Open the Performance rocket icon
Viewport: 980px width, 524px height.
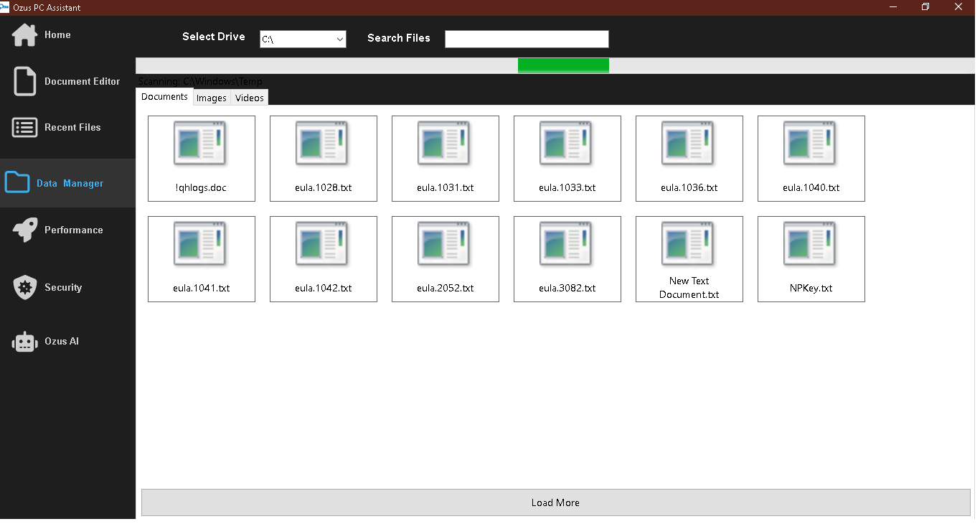(24, 230)
